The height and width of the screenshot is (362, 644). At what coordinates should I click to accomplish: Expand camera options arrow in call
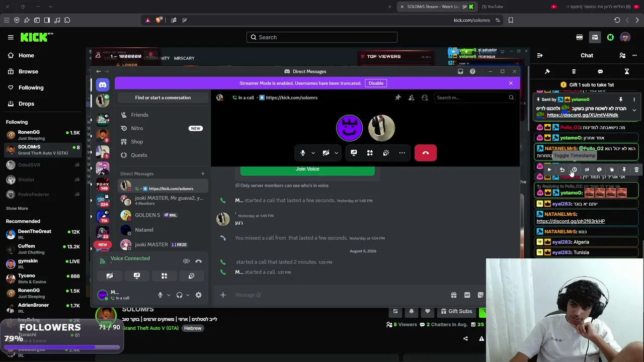pyautogui.click(x=336, y=153)
